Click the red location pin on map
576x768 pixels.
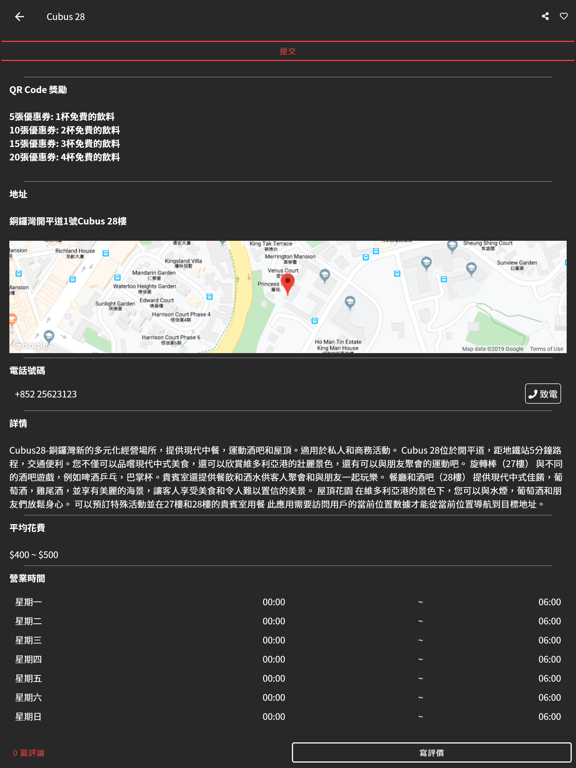pyautogui.click(x=288, y=284)
